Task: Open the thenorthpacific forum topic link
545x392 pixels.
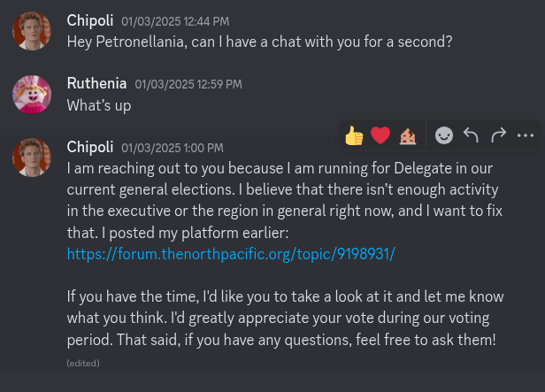Action: coord(231,254)
